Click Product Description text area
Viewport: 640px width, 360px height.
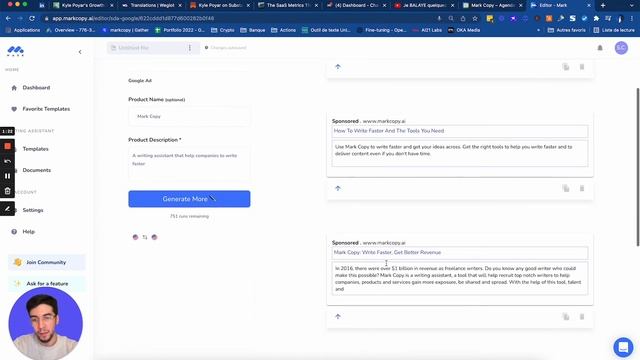coord(189,162)
